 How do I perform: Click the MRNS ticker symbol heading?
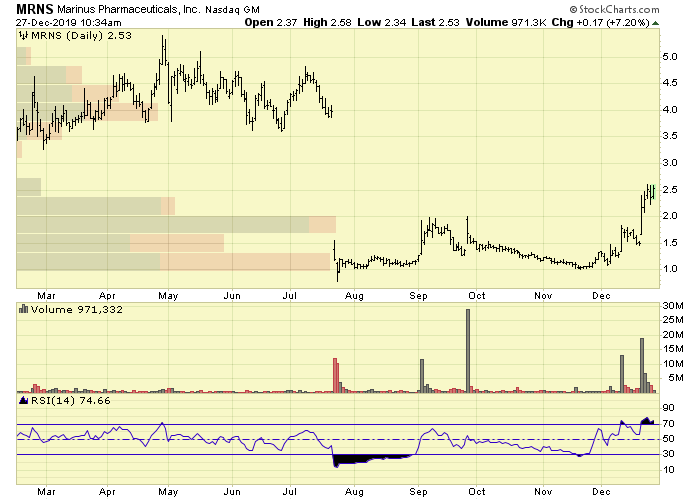coord(35,8)
